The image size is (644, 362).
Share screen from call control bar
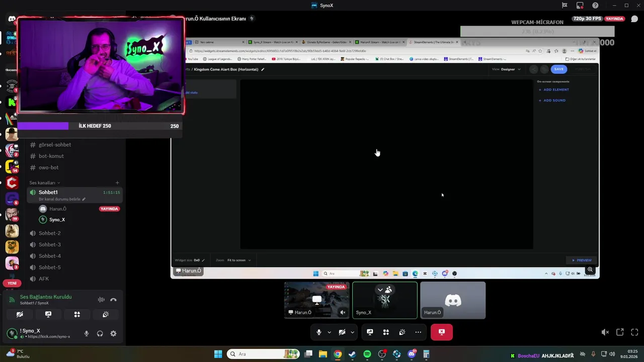tap(370, 332)
